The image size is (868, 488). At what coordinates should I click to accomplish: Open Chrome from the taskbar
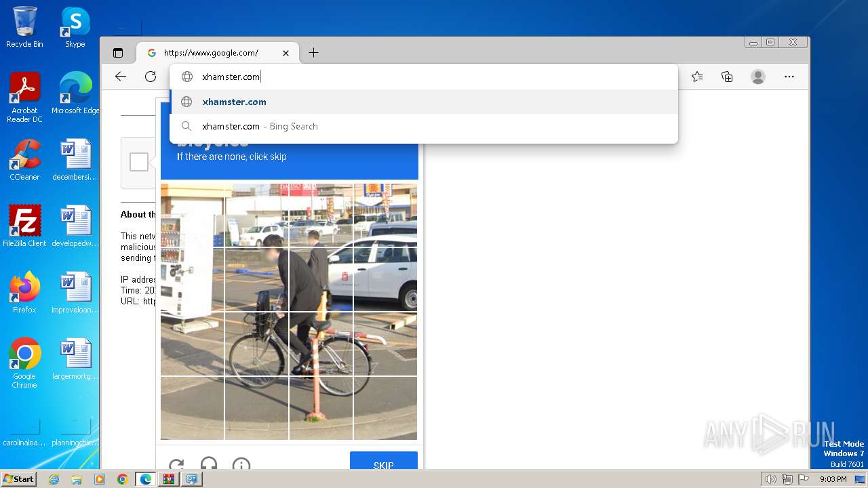123,479
